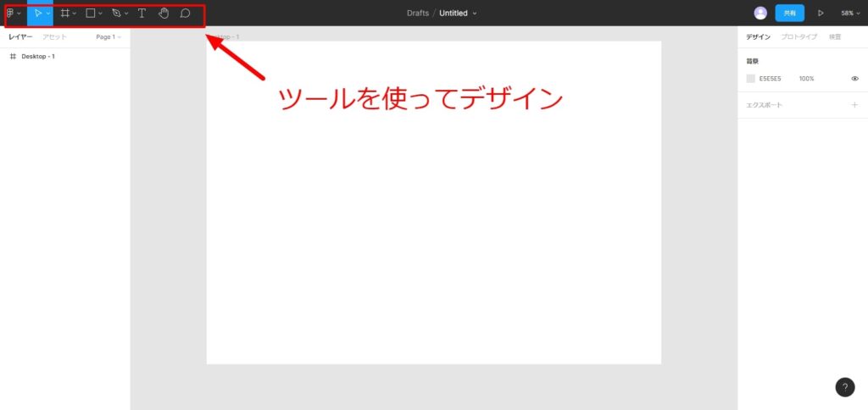Open the Figma main menu
The height and width of the screenshot is (410, 868).
tap(12, 14)
